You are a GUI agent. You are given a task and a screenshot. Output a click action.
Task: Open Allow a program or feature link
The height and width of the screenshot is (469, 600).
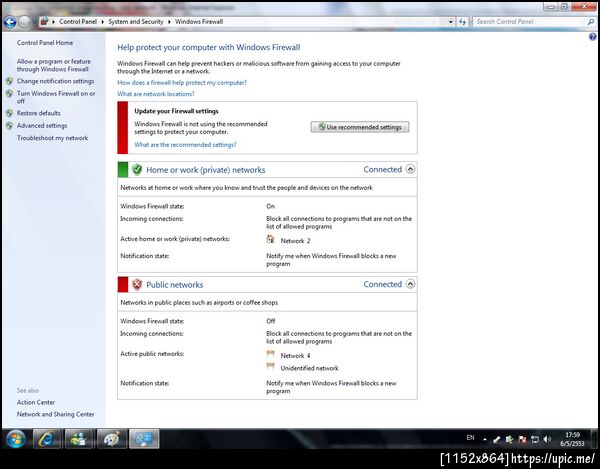pos(54,65)
